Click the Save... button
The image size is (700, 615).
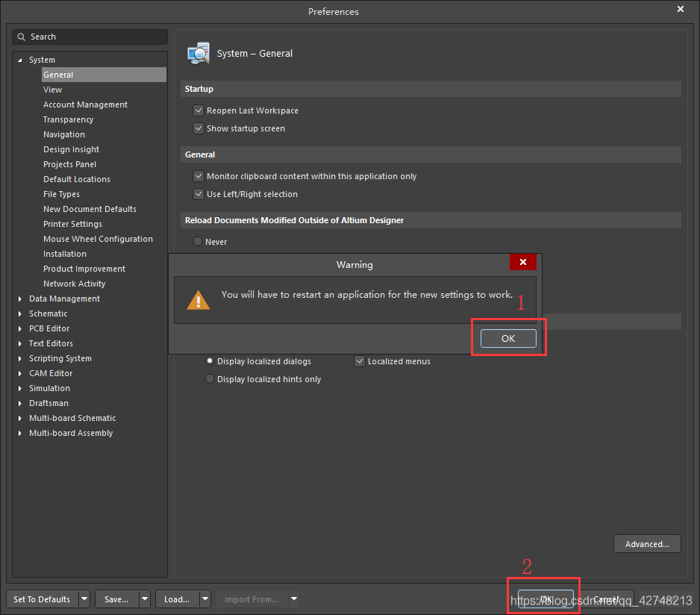tap(116, 599)
